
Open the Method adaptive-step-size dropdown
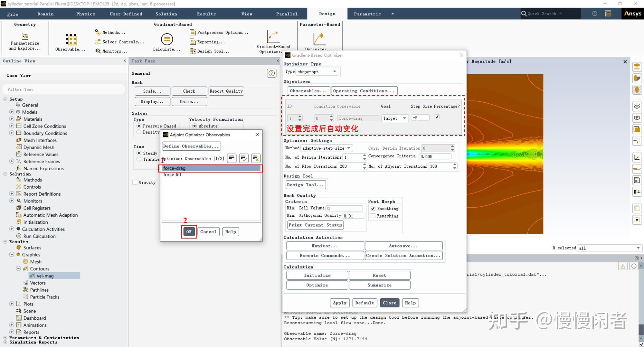(327, 148)
